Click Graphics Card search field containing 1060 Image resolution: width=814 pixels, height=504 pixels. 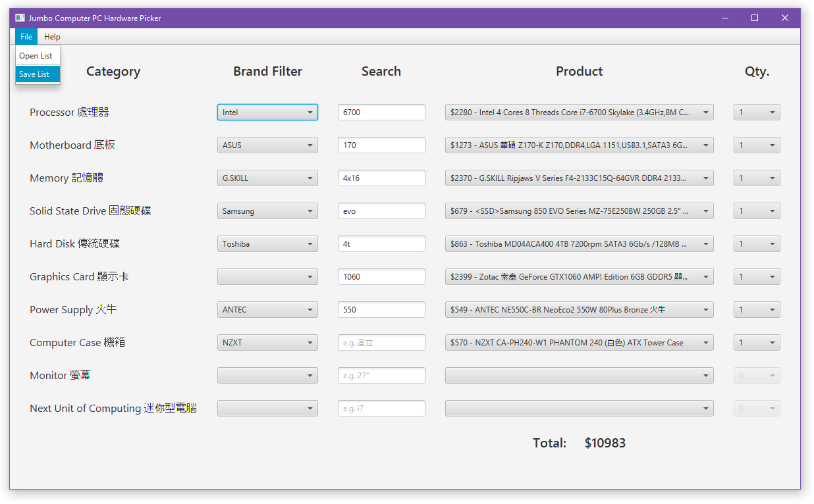pos(381,277)
